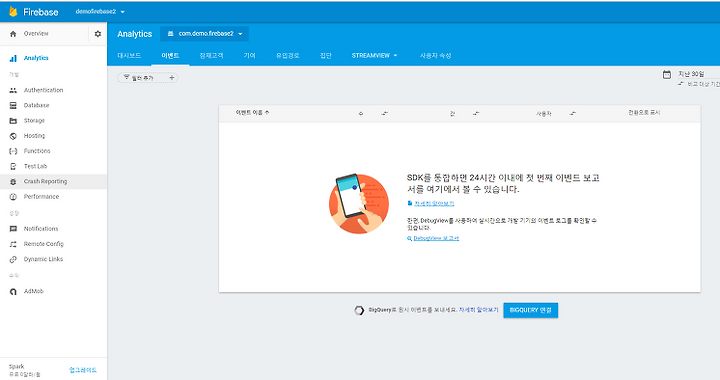
Task: Open Database icon in sidebar
Action: click(x=13, y=106)
